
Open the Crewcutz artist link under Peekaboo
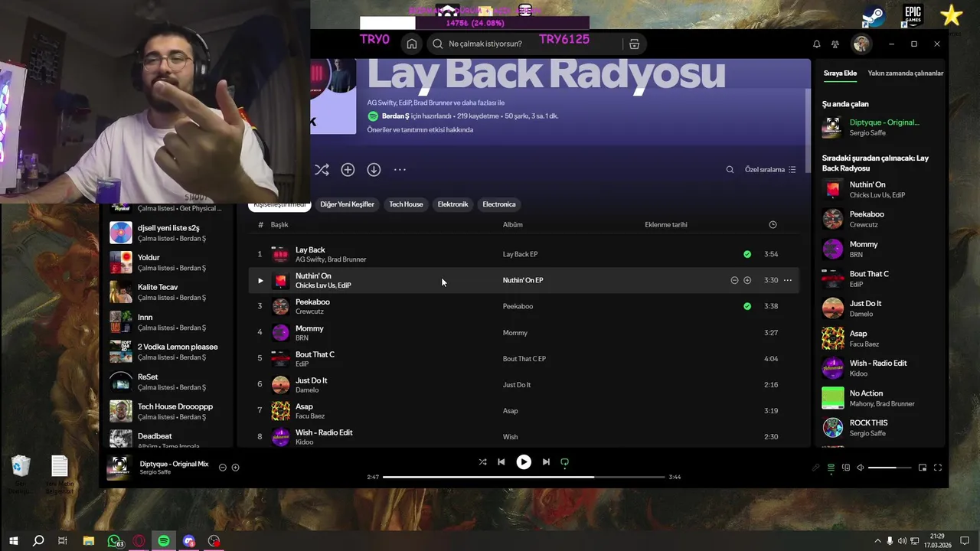pyautogui.click(x=309, y=311)
